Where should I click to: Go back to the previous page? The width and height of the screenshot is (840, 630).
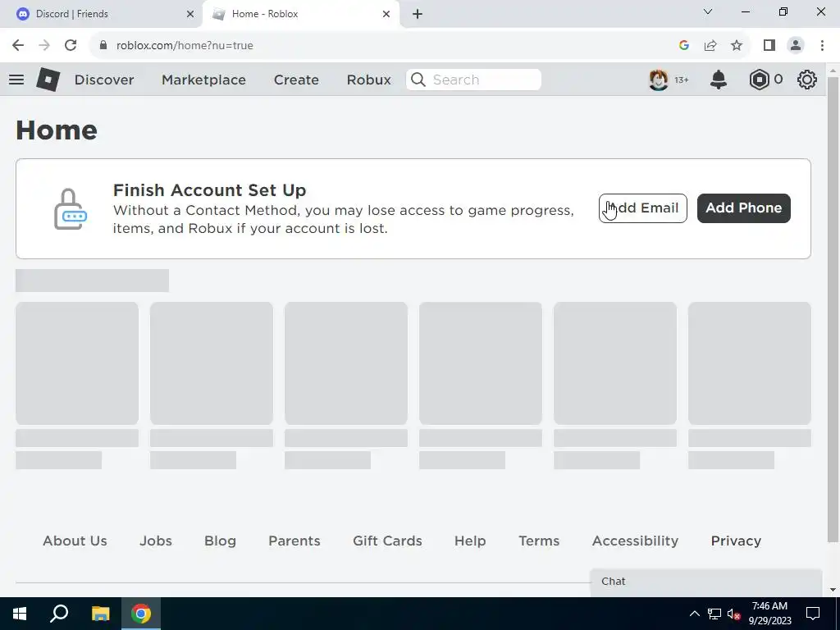(18, 46)
